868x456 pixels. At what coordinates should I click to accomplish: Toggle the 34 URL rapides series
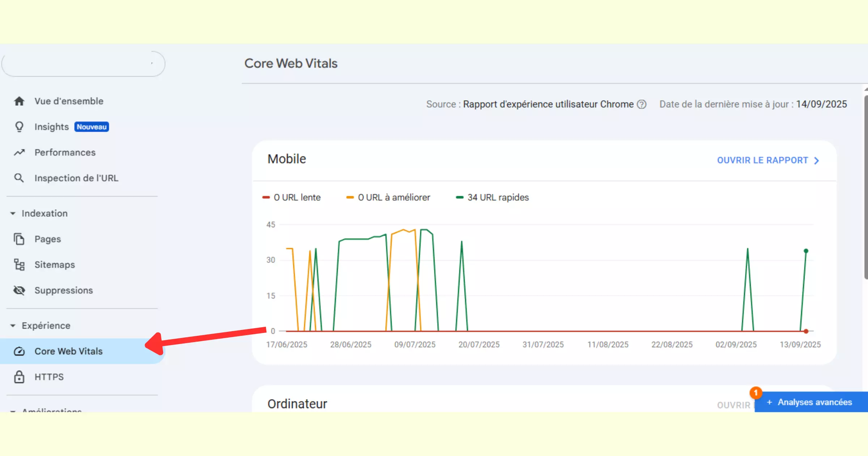click(492, 197)
